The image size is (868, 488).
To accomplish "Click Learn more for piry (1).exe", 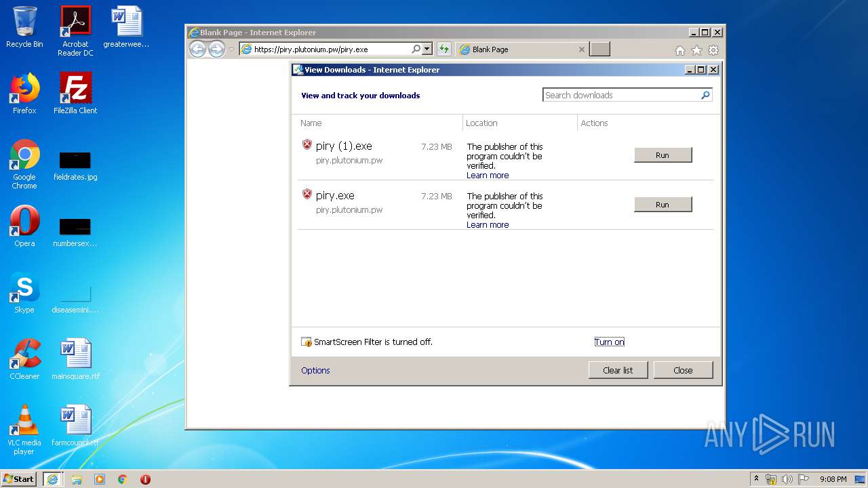I will 488,176.
